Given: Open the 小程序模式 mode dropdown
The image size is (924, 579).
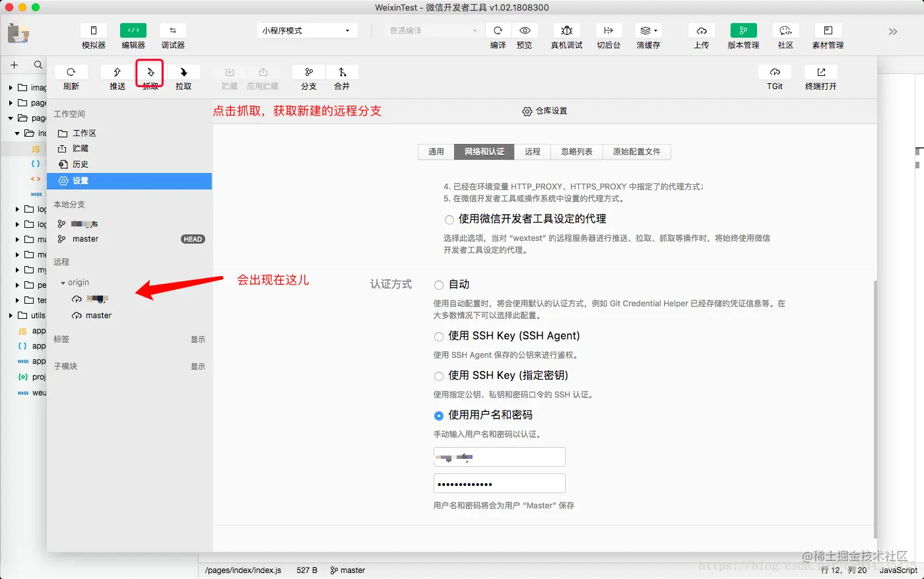Looking at the screenshot, I should point(307,30).
